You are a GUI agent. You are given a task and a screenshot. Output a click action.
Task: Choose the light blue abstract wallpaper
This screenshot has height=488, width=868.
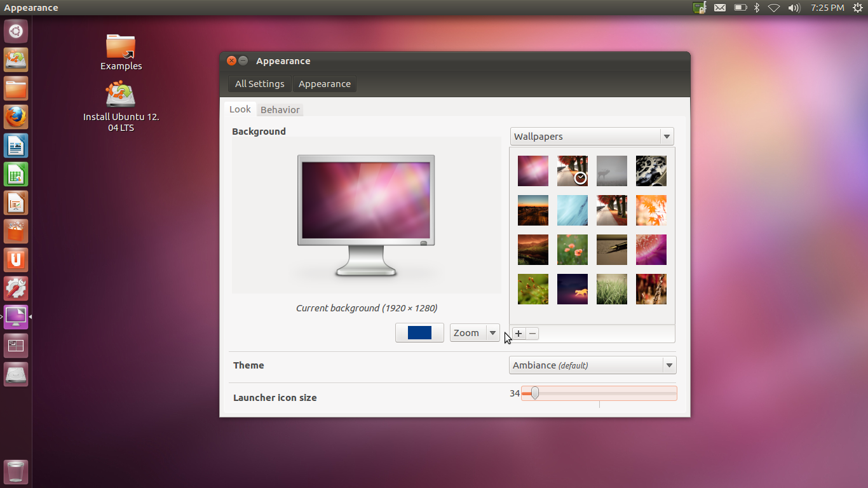pyautogui.click(x=573, y=210)
